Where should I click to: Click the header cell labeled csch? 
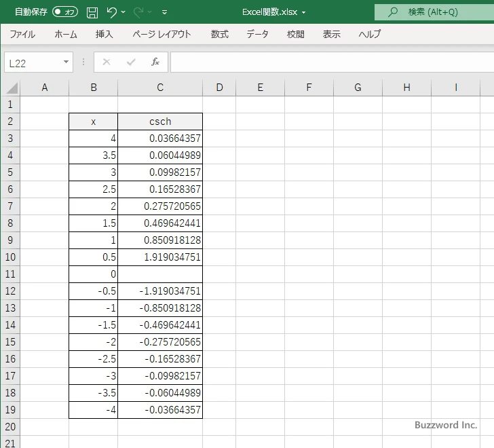[x=160, y=122]
